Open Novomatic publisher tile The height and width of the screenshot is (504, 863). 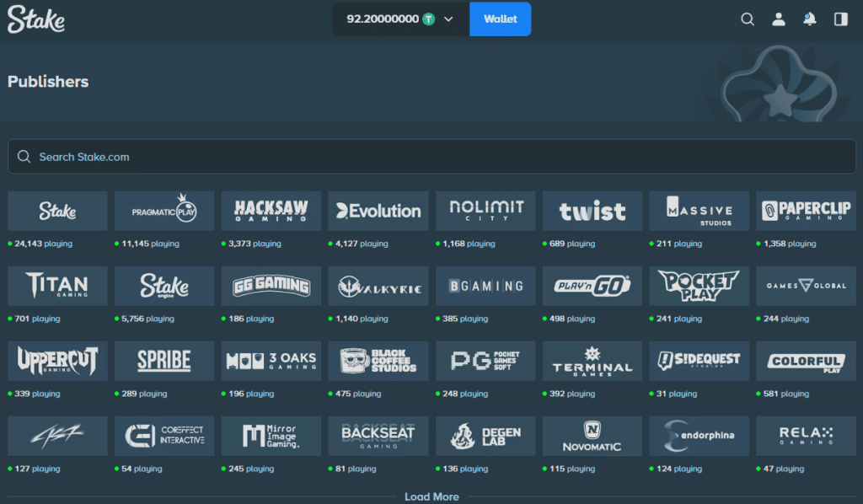tap(592, 437)
